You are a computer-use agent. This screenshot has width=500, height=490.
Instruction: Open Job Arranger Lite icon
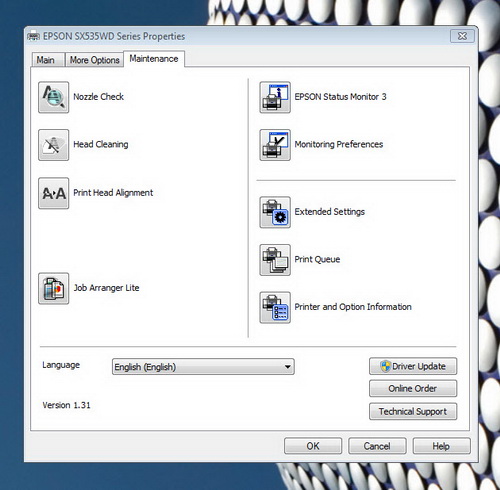[x=54, y=288]
